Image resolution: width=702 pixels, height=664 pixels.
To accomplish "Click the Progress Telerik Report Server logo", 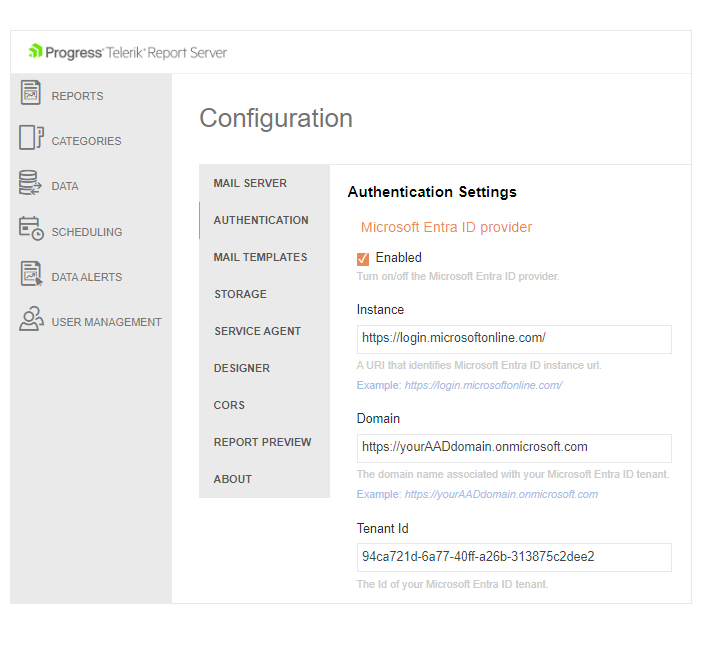I will click(x=128, y=52).
